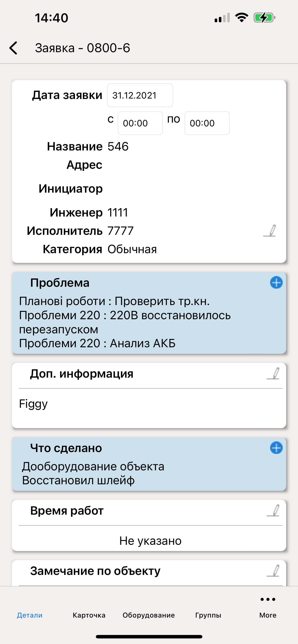Screen dimensions: 298x644
Task: Open the More menu dots
Action: pos(268,599)
